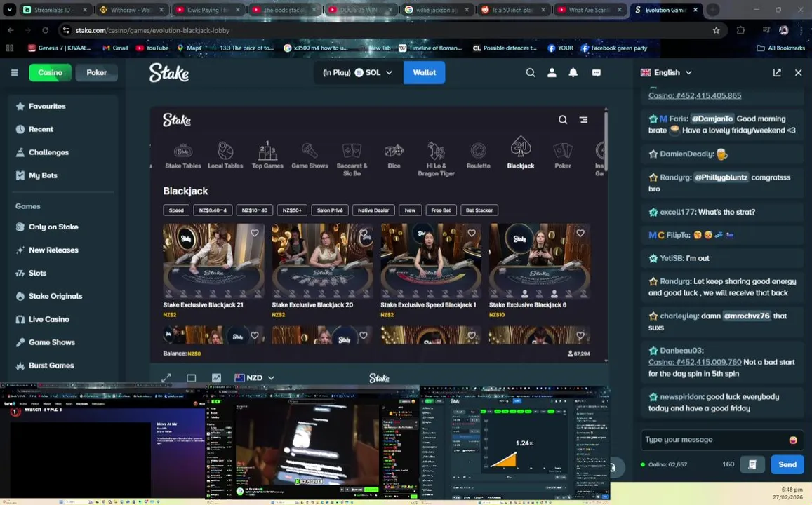Toggle the Speed filter chip
This screenshot has width=812, height=505.
click(x=176, y=210)
